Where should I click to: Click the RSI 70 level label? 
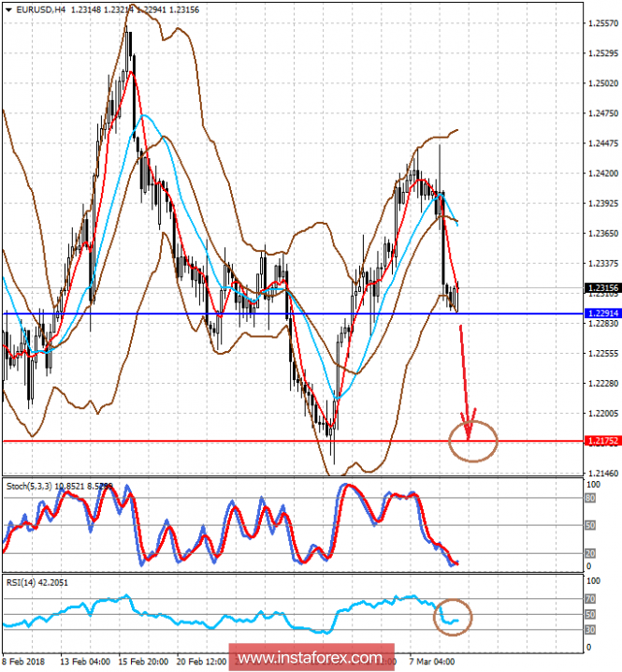(589, 598)
